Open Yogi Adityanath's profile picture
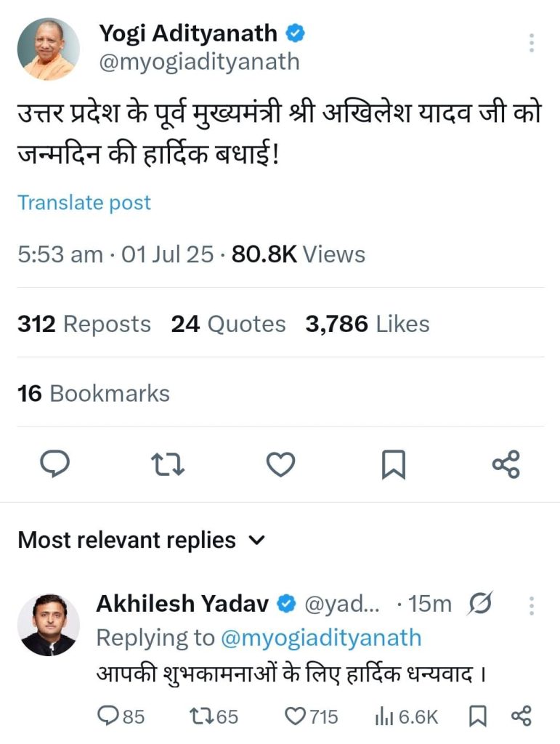 (x=49, y=49)
